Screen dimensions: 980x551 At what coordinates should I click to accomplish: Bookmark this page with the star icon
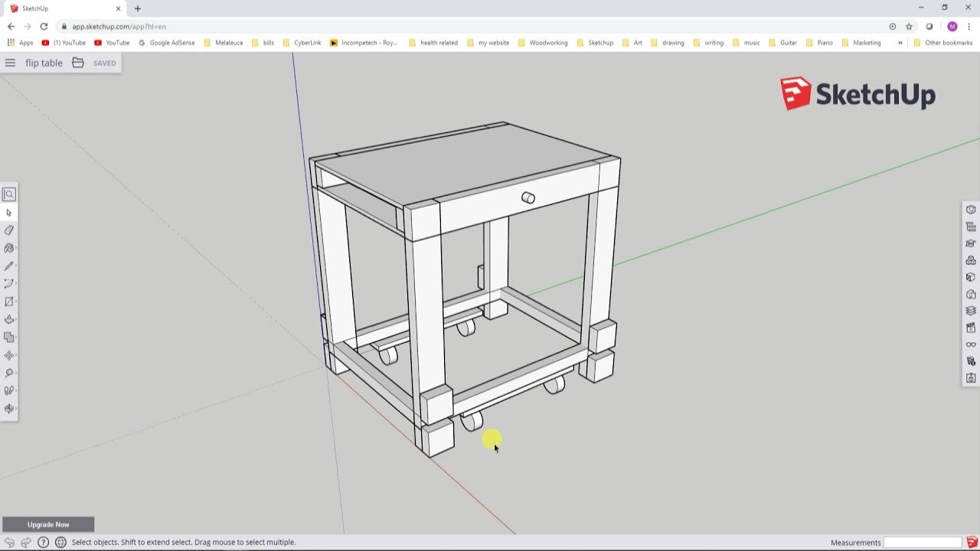pos(909,26)
